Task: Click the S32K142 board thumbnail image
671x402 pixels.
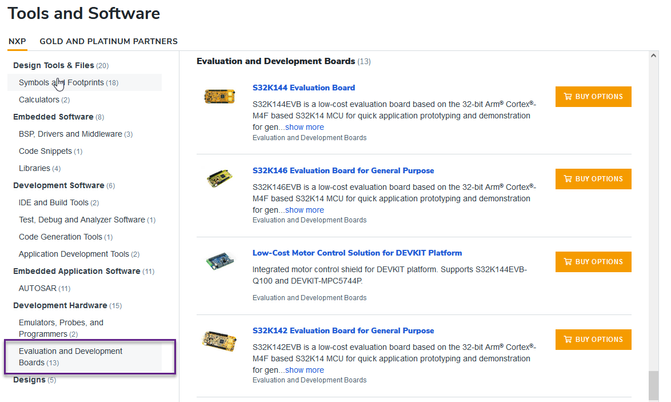Action: click(216, 340)
